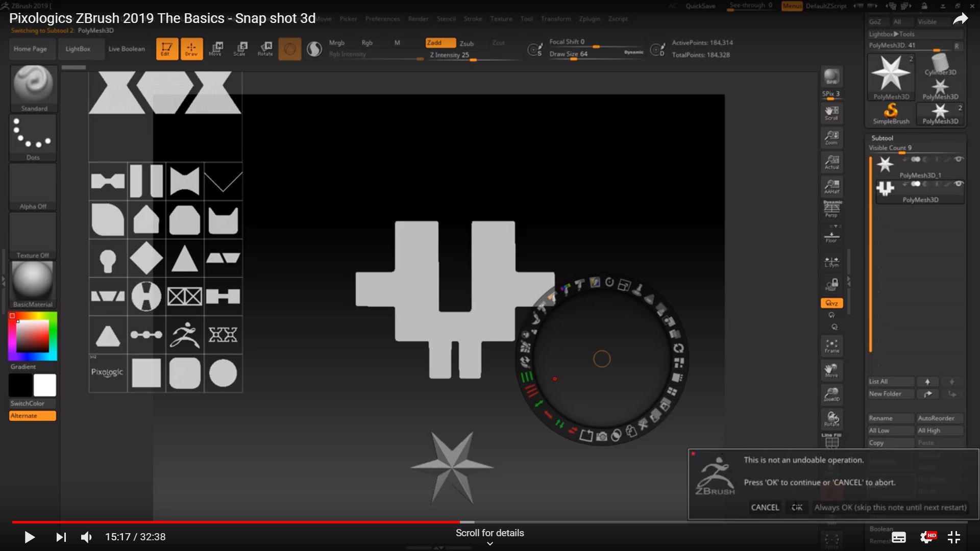Click the AutoReorder button
This screenshot has height=551, width=980.
(x=940, y=418)
